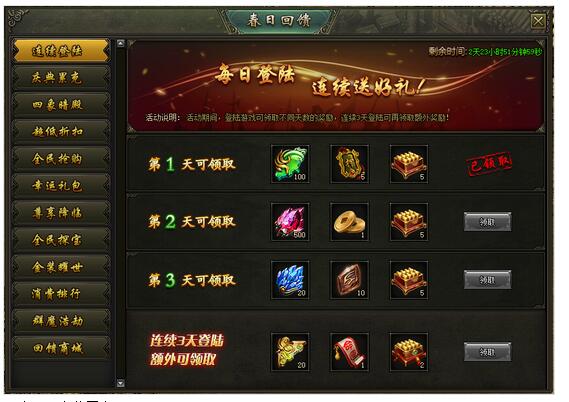Viewport: 569px width, 402px height.
Task: Claim the Day 2 reward with 领取 button
Action: coord(487,222)
